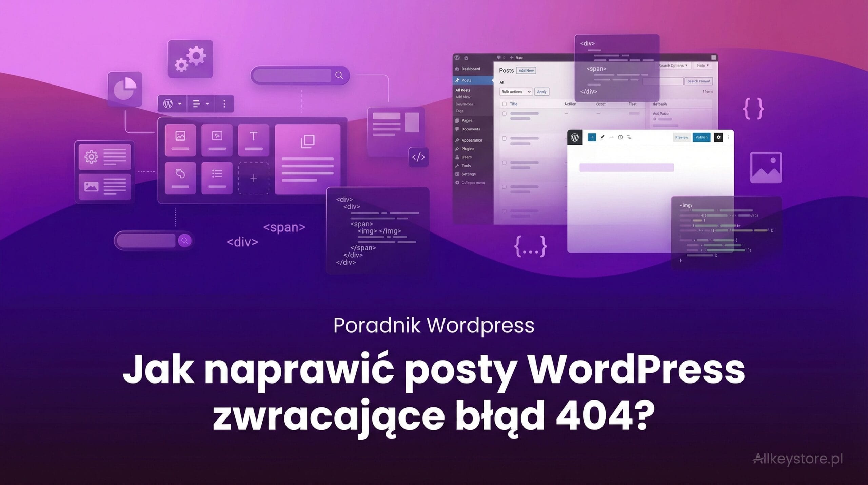Click the pie chart tile
This screenshot has width=868, height=485.
pos(125,89)
